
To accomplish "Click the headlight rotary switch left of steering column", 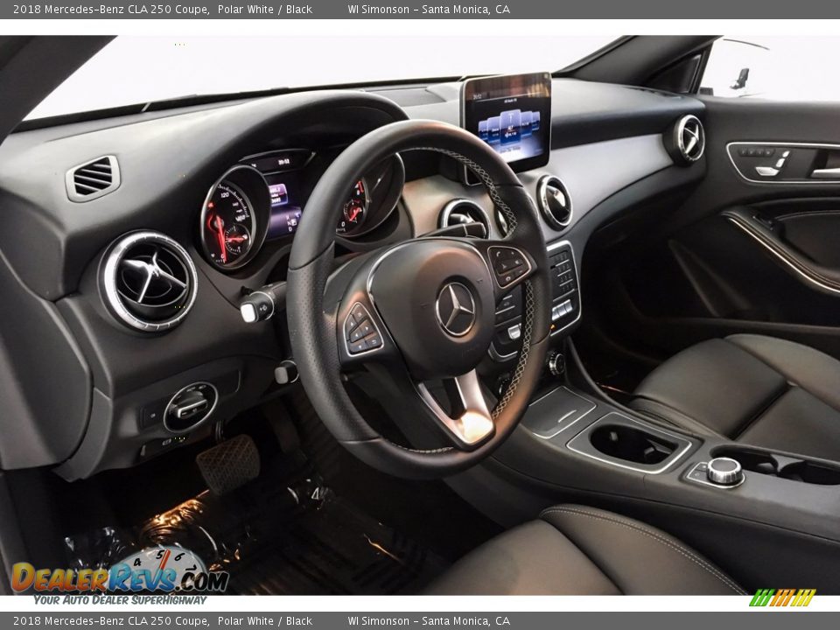I will click(x=190, y=407).
